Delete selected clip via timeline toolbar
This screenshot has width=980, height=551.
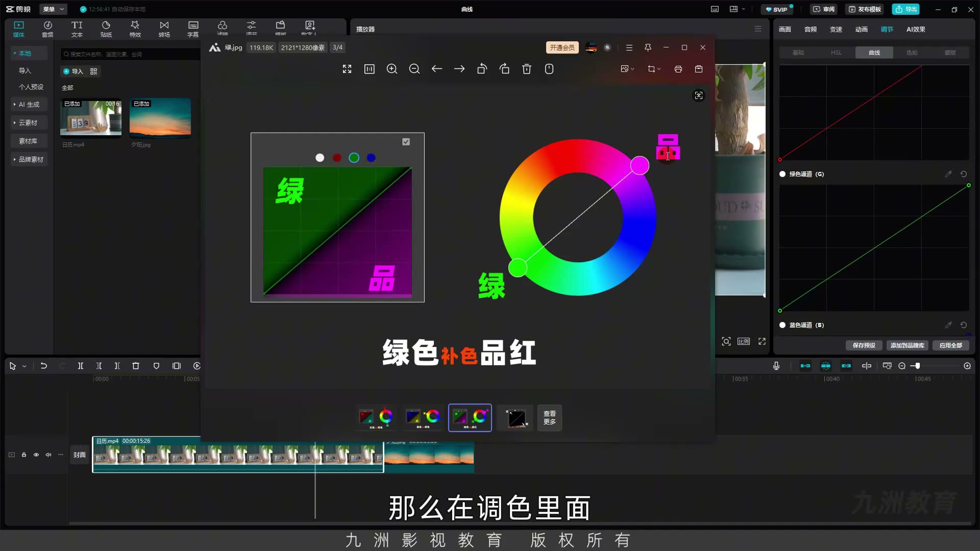pos(136,366)
